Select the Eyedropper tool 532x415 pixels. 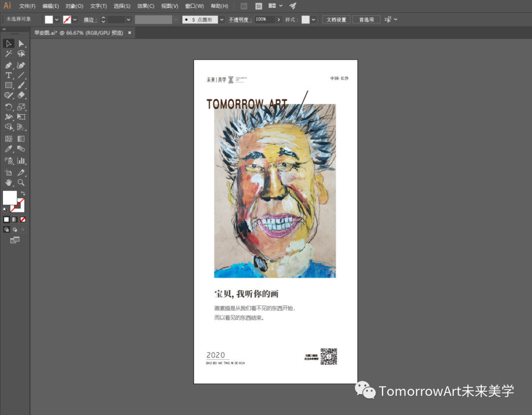(x=8, y=149)
